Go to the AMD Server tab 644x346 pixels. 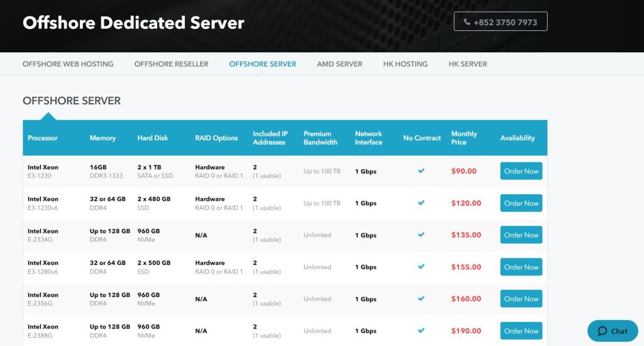pyautogui.click(x=340, y=64)
